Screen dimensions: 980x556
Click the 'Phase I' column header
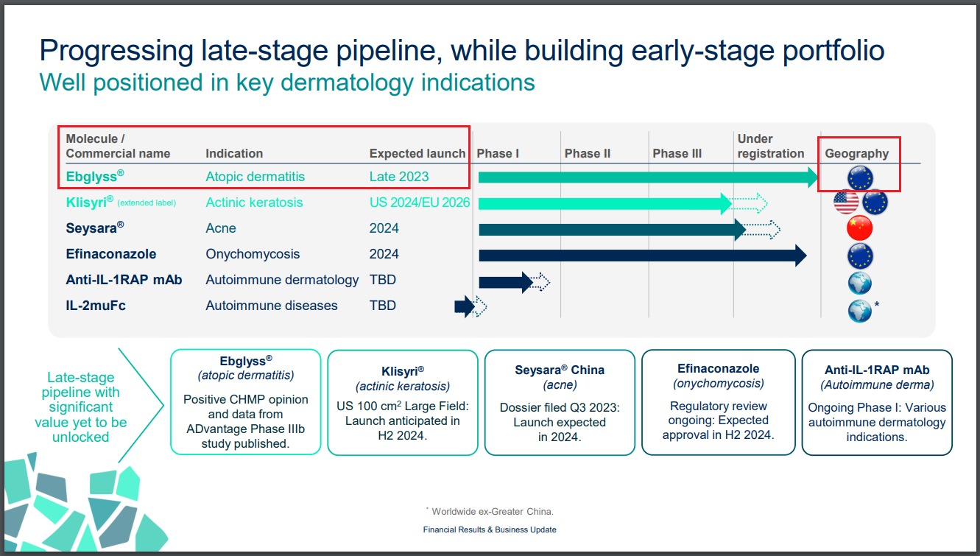point(498,153)
